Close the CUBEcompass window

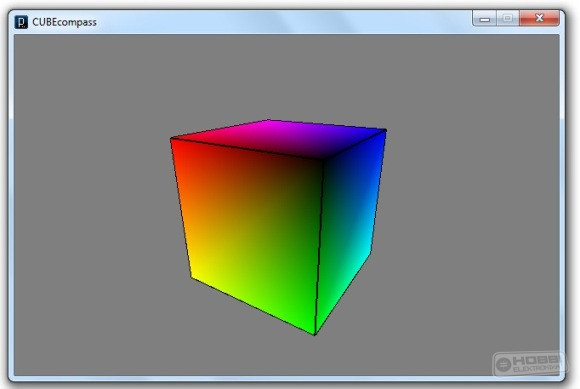539,18
